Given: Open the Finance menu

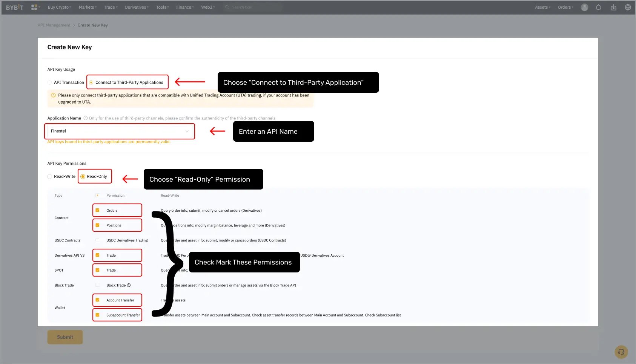Looking at the screenshot, I should (x=185, y=7).
